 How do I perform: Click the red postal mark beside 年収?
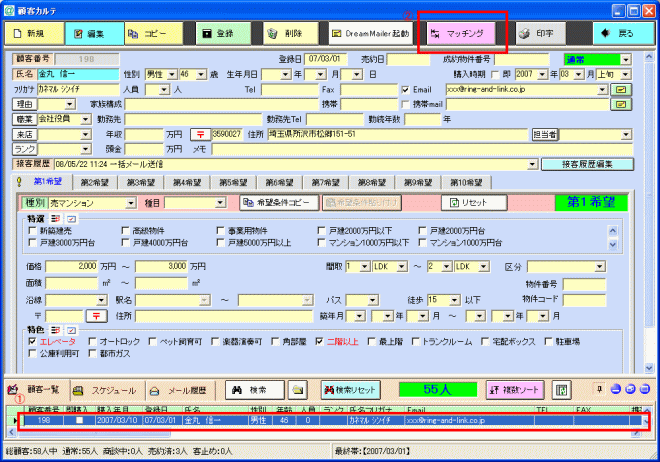pyautogui.click(x=200, y=135)
